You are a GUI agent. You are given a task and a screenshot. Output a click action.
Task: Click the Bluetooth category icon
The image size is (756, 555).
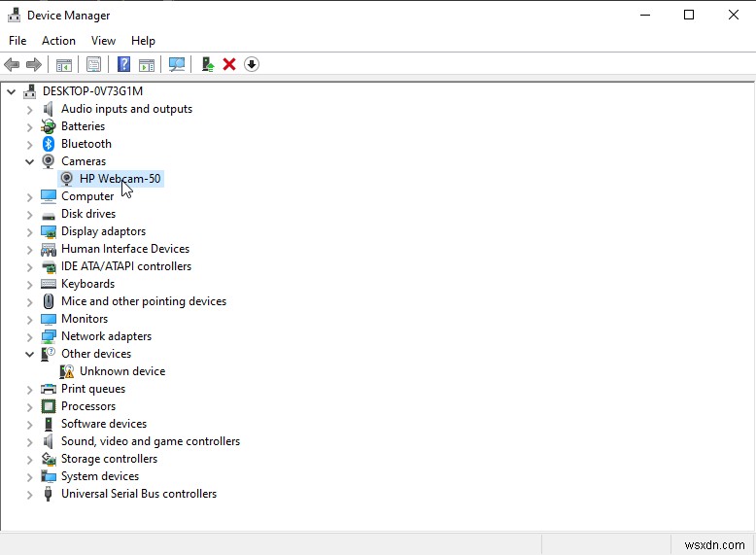(x=49, y=144)
